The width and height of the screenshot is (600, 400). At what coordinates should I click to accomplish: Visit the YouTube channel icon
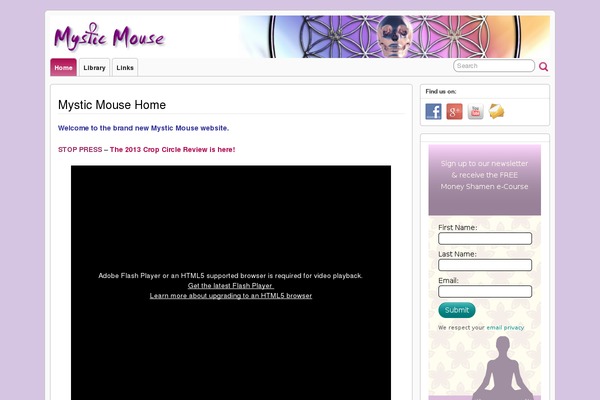click(x=476, y=111)
